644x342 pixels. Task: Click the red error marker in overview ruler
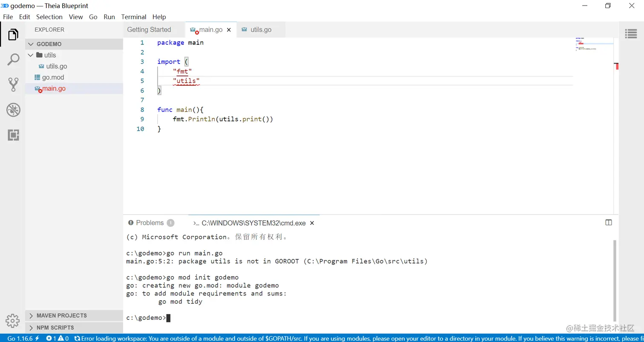[616, 67]
